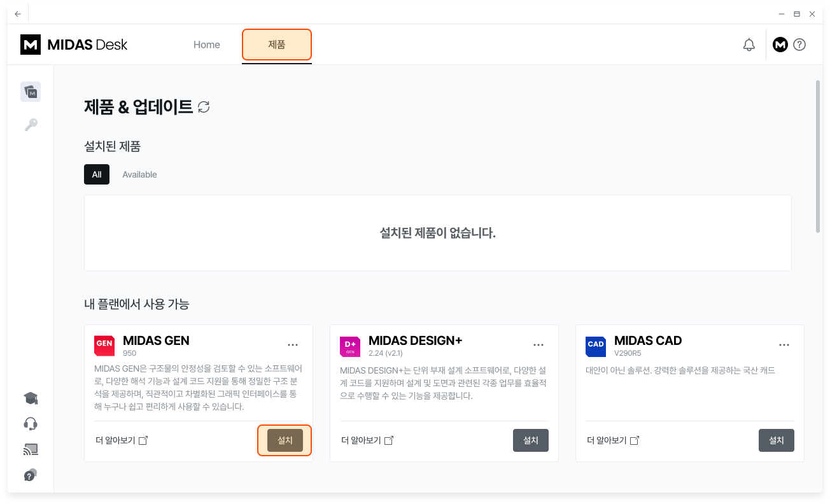Open the MIDAS GEN more options menu
This screenshot has width=830, height=504.
point(293,345)
